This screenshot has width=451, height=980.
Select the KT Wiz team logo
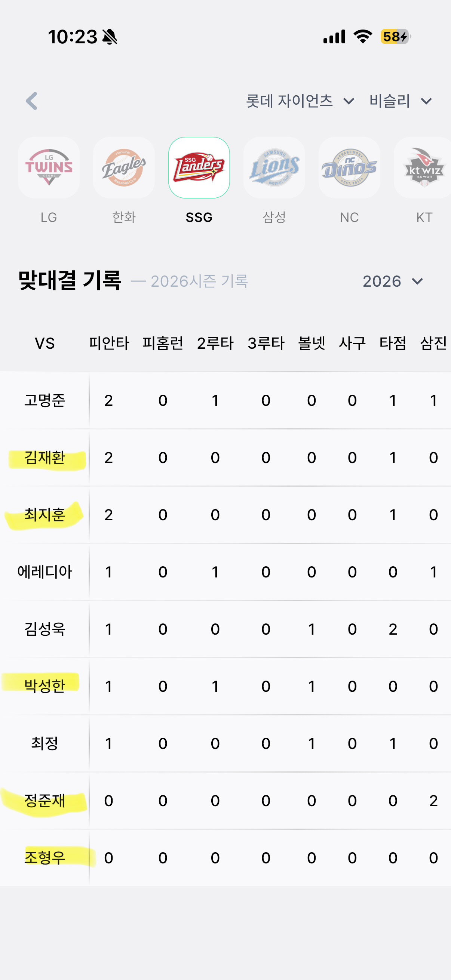tap(424, 168)
